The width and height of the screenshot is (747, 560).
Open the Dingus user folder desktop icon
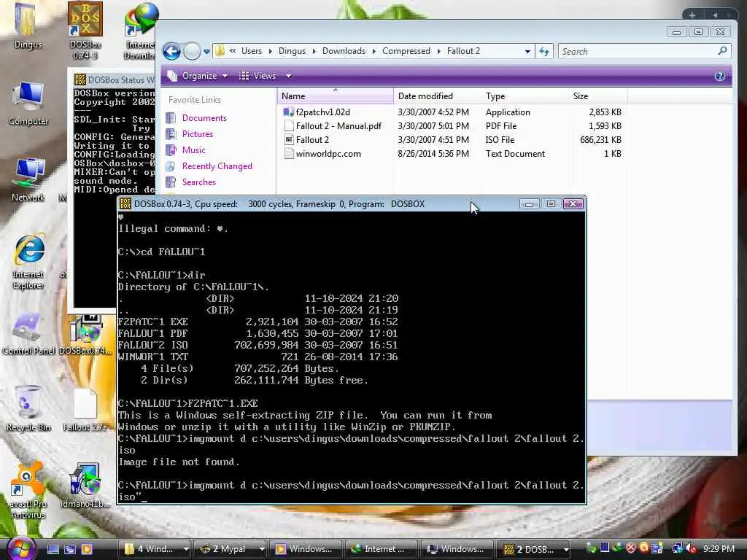click(27, 26)
